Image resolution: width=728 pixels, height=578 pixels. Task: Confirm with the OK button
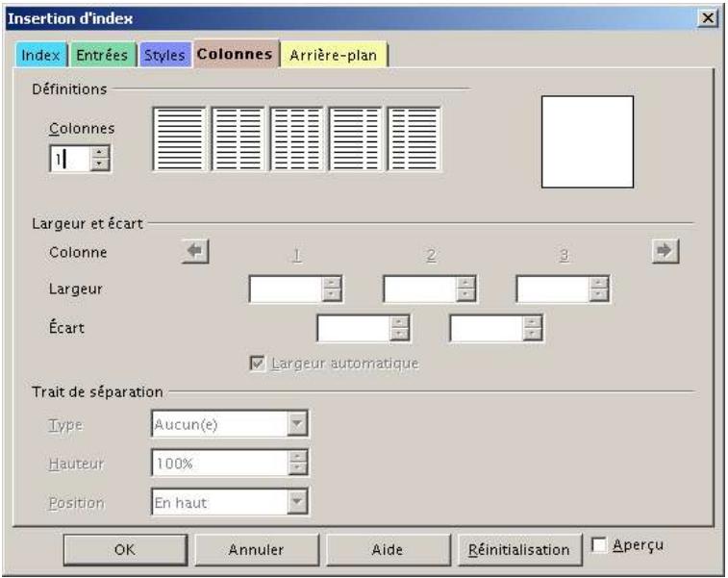tap(125, 550)
